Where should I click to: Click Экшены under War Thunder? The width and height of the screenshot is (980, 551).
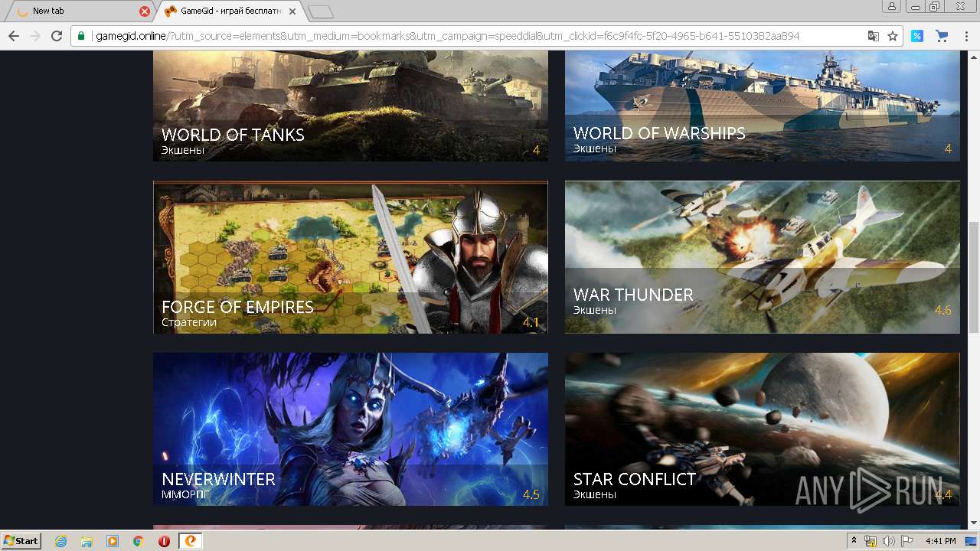coord(595,310)
